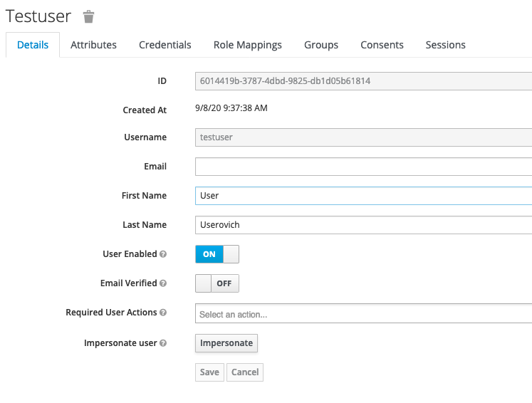Switch to the Attributes tab
This screenshot has height=403, width=532.
pos(93,45)
